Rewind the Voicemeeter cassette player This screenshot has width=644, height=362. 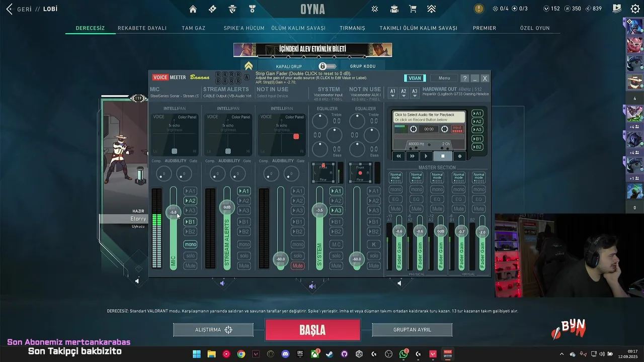(x=398, y=156)
